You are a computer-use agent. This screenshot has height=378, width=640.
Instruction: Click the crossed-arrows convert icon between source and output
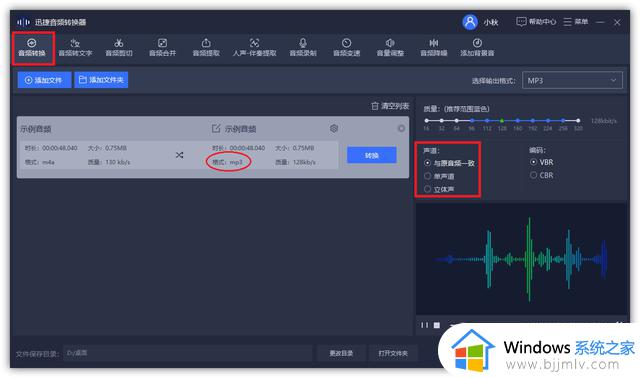179,155
